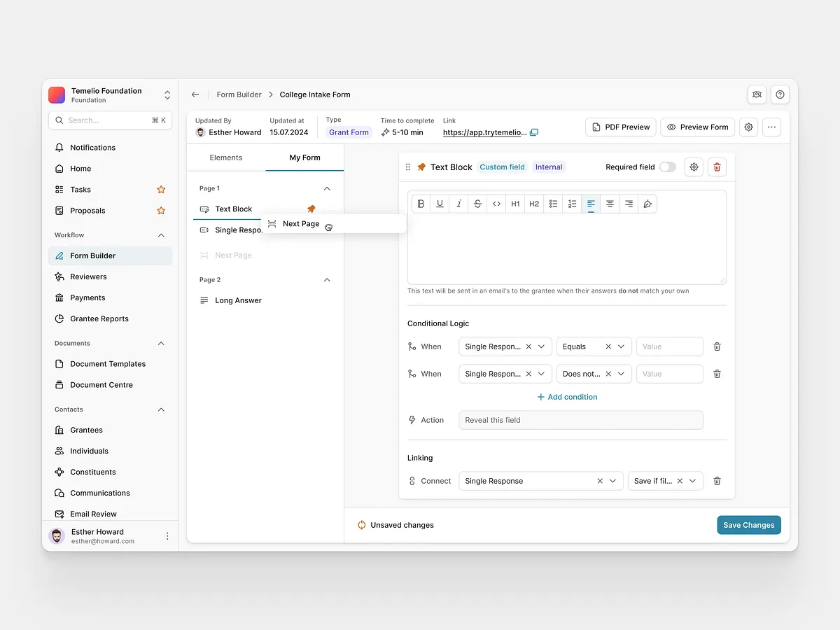Open Form Builder from the sidebar
The image size is (840, 630).
coord(94,255)
